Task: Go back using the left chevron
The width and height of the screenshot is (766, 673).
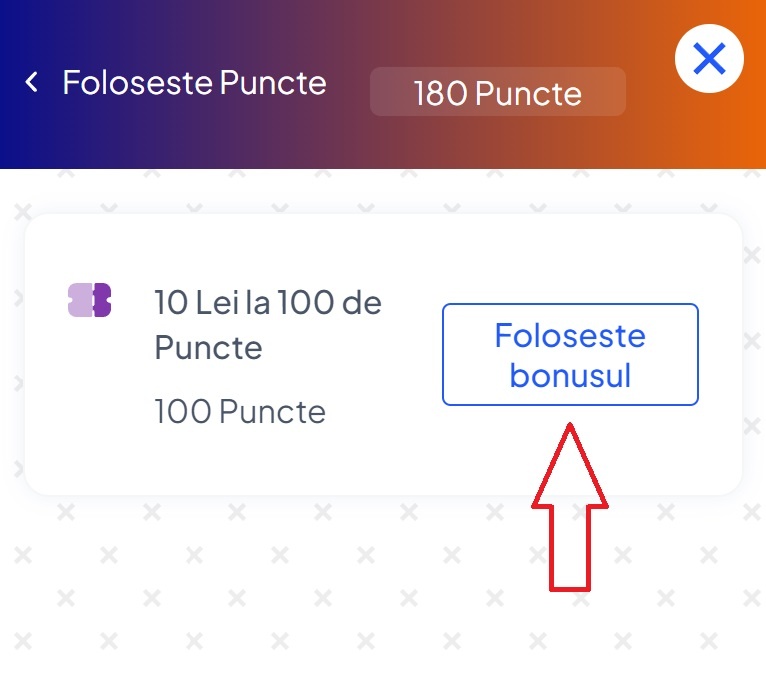Action: tap(31, 82)
